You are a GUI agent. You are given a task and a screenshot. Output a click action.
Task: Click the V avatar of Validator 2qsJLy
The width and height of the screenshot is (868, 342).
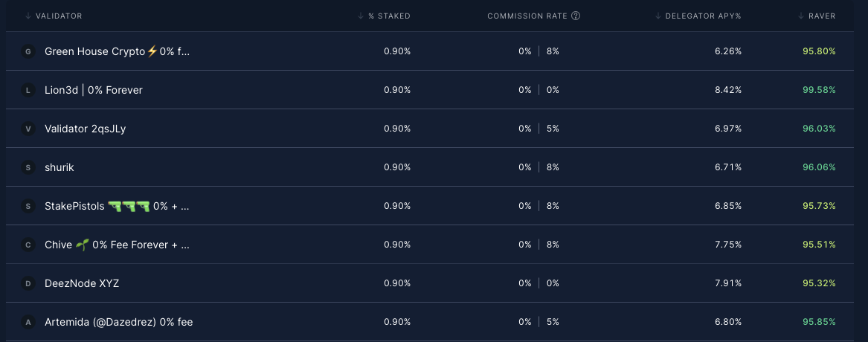pyautogui.click(x=28, y=129)
